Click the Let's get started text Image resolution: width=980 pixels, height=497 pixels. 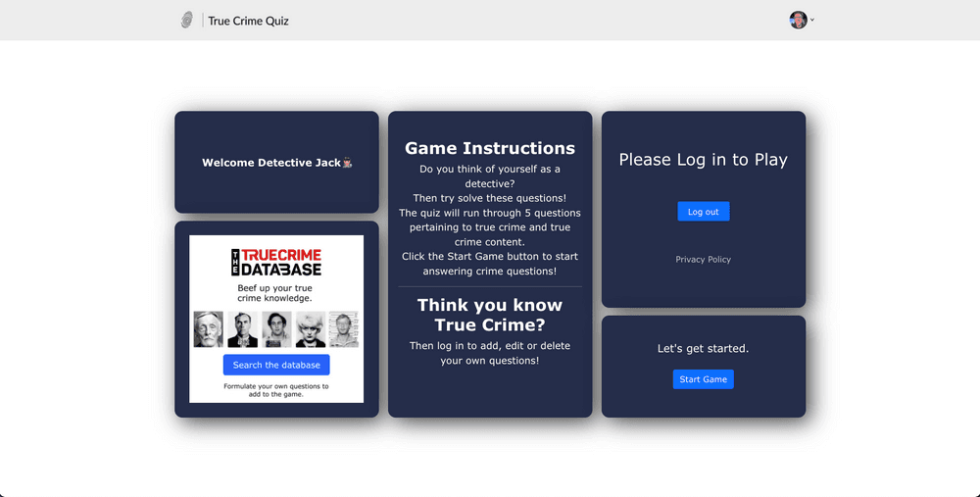[x=703, y=349]
